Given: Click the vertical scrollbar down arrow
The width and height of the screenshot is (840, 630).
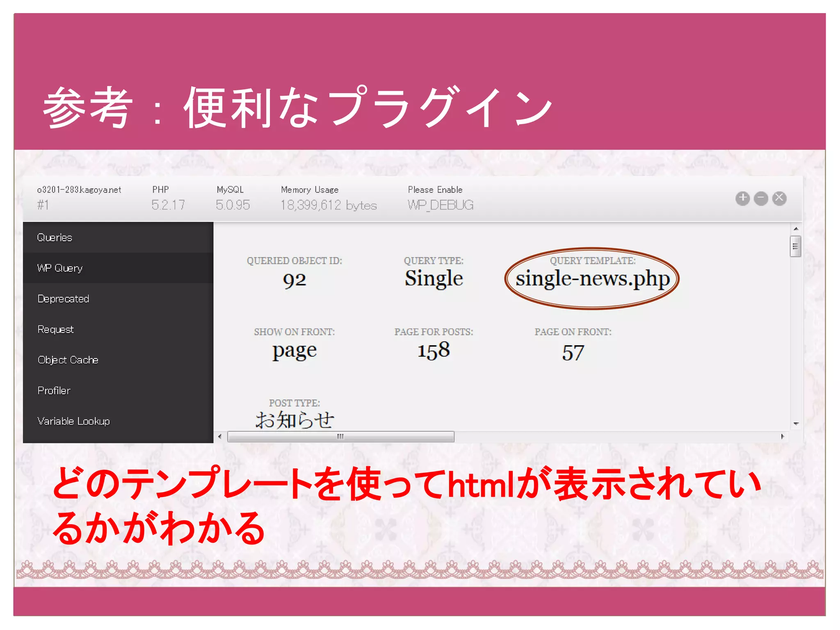Looking at the screenshot, I should (796, 424).
